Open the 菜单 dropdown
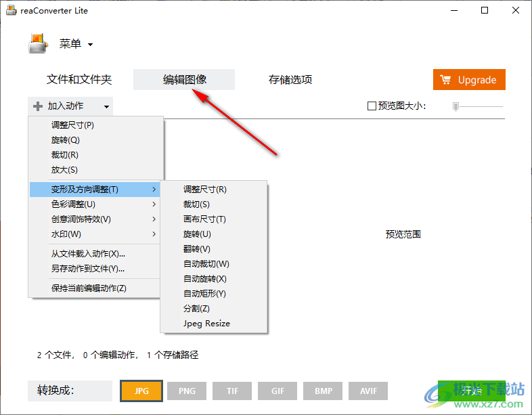 point(76,44)
